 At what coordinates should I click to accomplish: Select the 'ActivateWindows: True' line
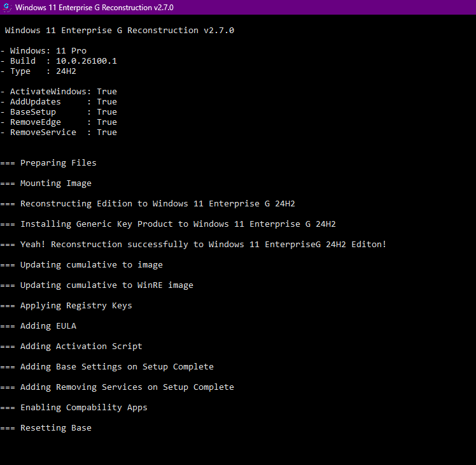[x=59, y=92]
